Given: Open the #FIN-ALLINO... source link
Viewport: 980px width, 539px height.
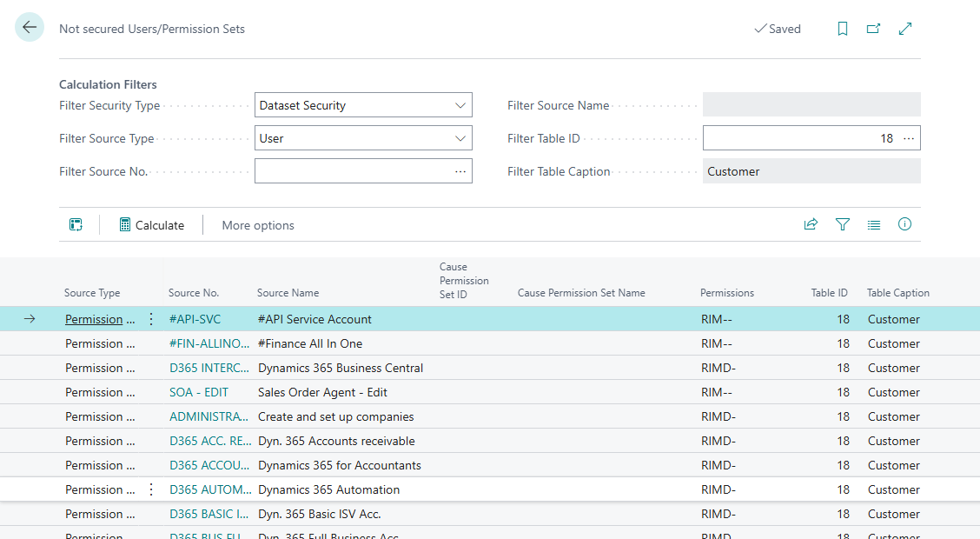Looking at the screenshot, I should tap(209, 343).
